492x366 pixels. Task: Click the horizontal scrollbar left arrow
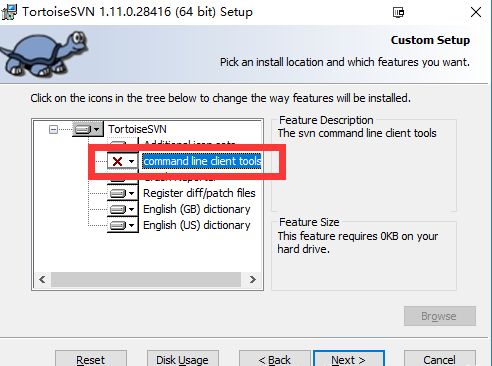coord(42,279)
